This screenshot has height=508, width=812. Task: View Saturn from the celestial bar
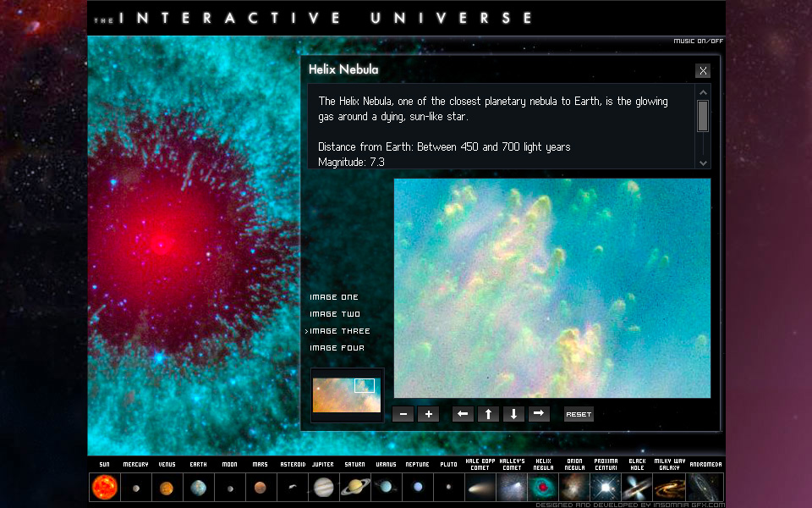click(x=355, y=487)
